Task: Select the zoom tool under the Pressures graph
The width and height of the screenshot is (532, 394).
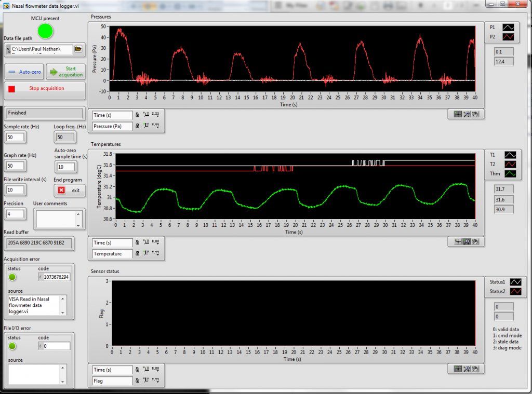Action: [467, 114]
